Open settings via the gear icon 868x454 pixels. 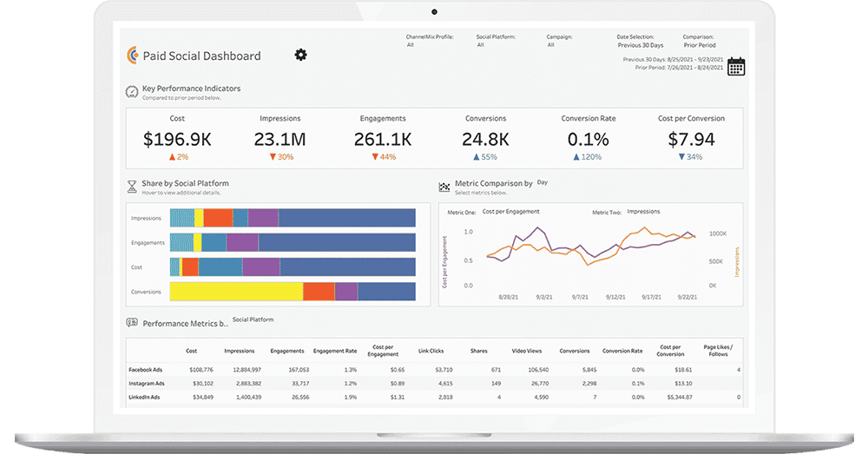[300, 55]
